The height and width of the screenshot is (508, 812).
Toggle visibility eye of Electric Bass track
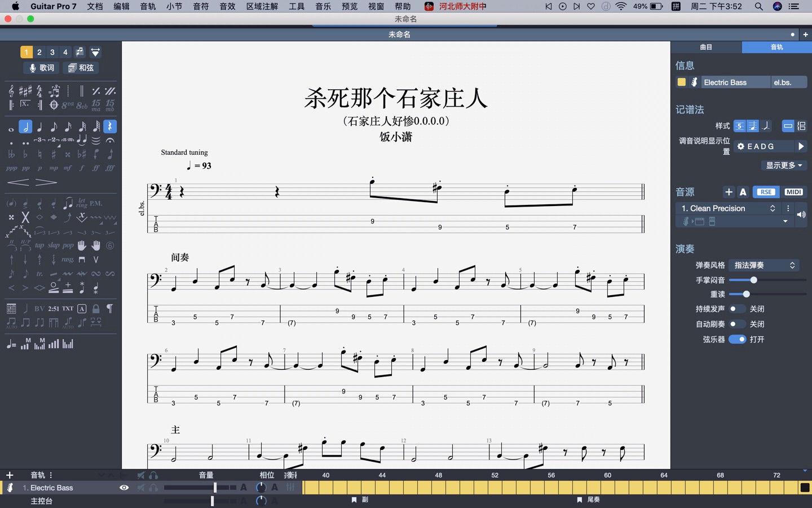coord(124,488)
